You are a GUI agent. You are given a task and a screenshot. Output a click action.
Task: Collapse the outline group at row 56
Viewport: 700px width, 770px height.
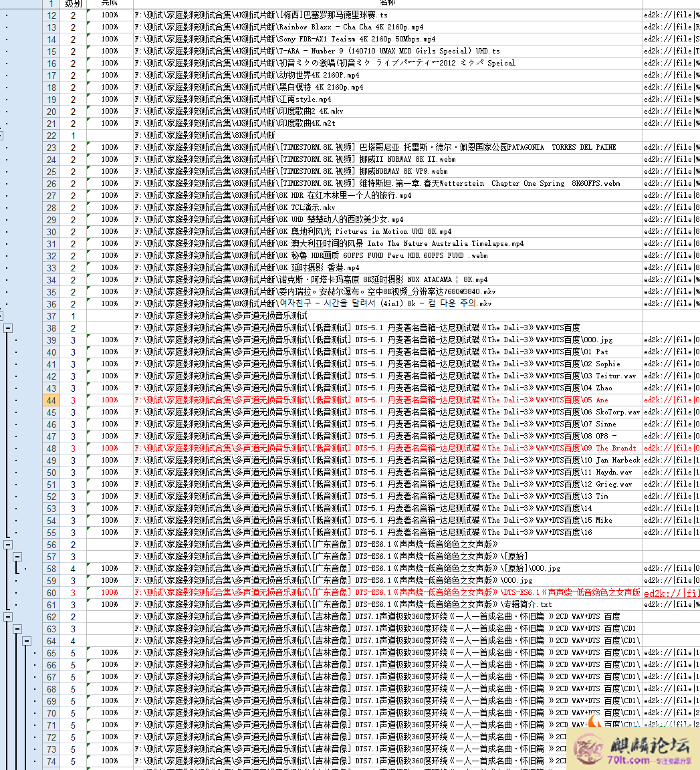click(x=8, y=545)
